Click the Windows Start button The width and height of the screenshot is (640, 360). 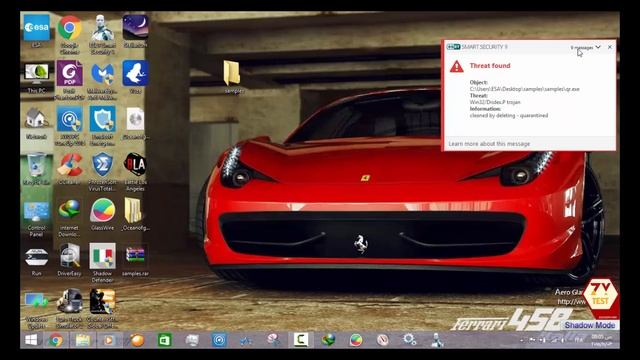pos(31,340)
